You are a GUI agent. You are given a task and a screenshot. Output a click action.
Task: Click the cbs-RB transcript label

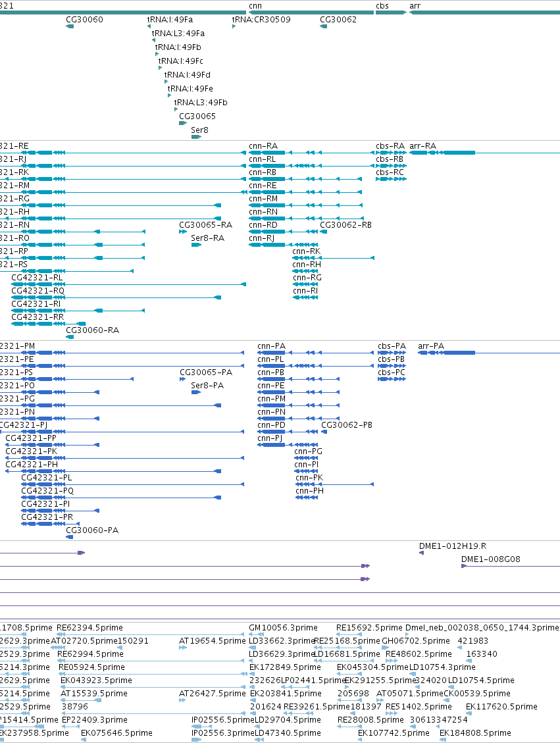pyautogui.click(x=390, y=159)
